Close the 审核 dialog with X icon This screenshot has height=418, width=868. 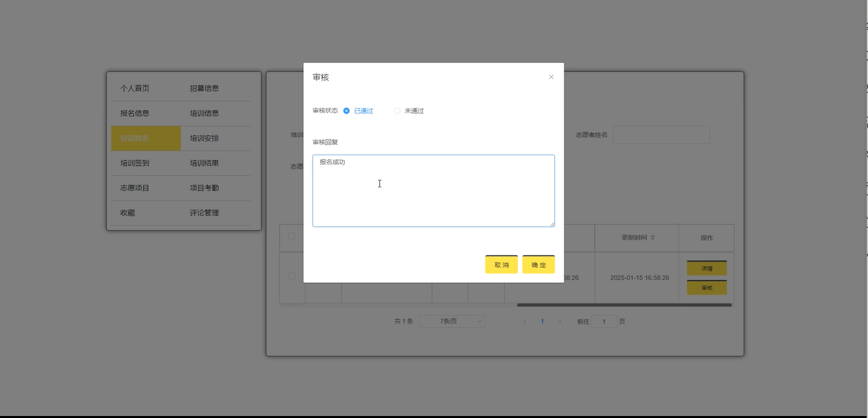tap(551, 77)
